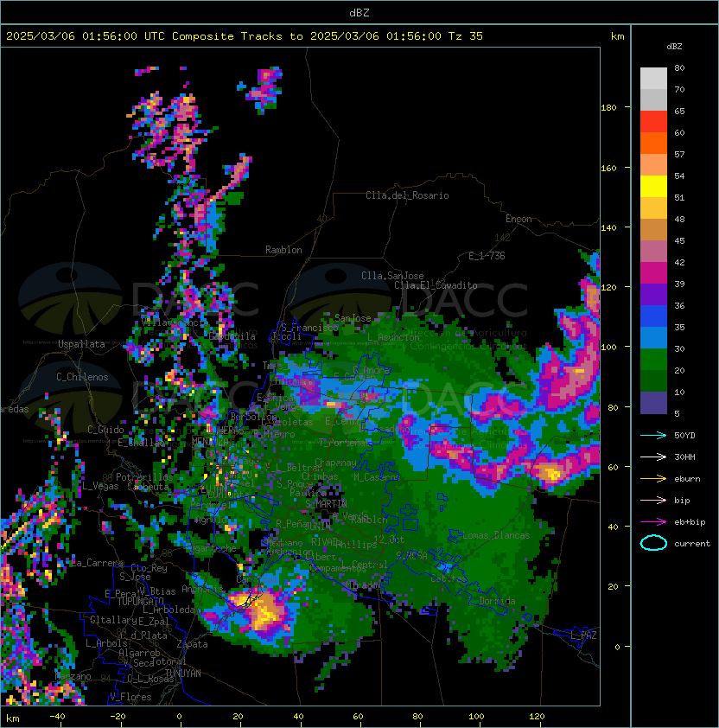Click the white 30HM track arrow icon

[653, 457]
